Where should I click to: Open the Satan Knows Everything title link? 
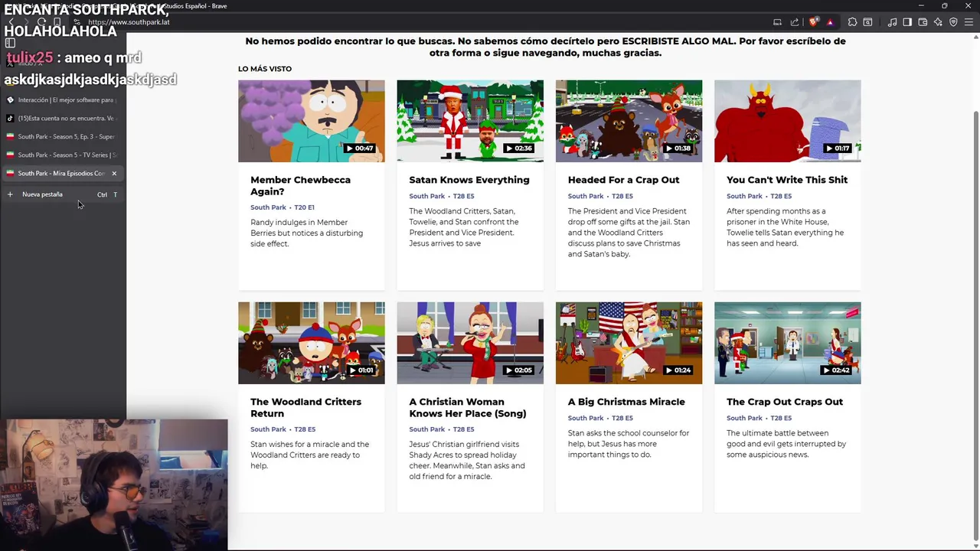point(469,180)
